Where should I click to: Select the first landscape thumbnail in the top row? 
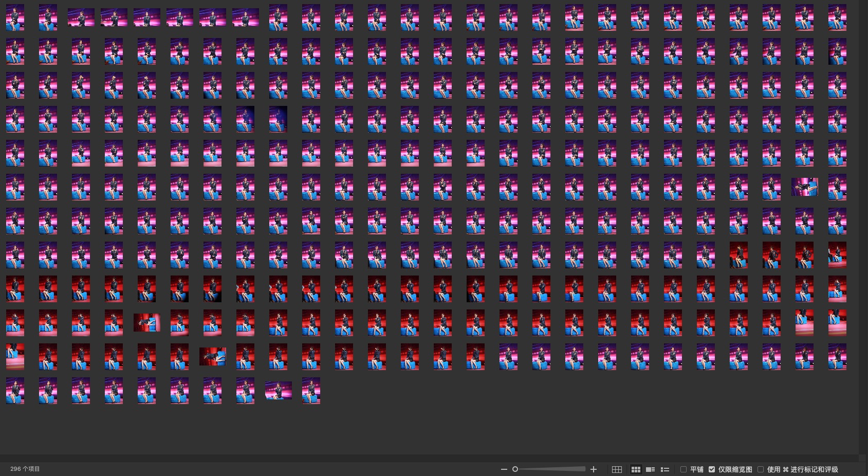[x=81, y=17]
